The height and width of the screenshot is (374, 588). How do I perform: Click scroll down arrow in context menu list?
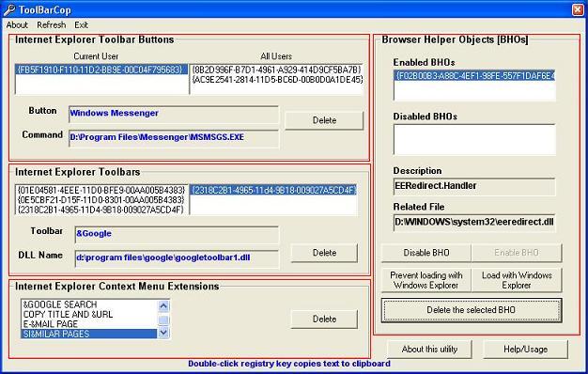(x=163, y=333)
